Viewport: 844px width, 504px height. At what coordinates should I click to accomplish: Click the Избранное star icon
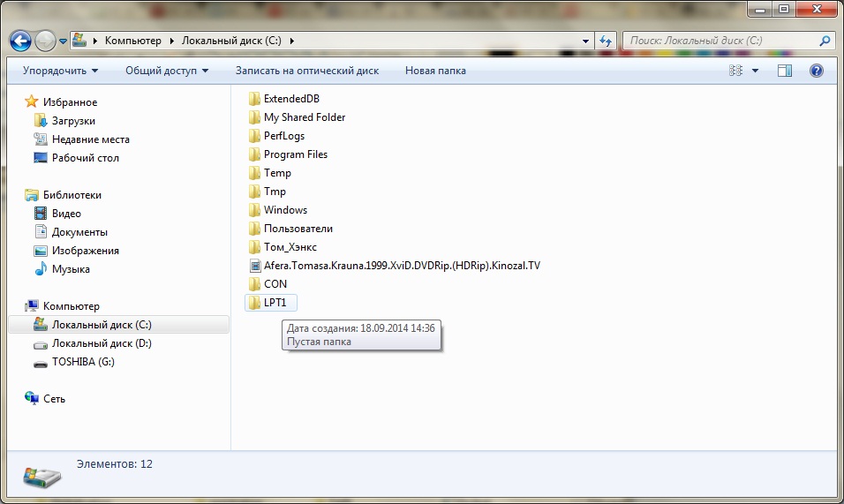coord(32,102)
